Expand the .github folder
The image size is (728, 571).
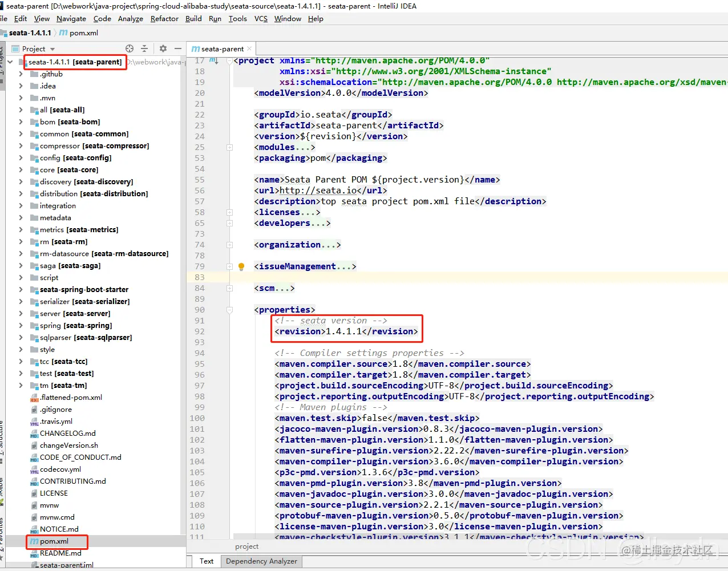point(21,74)
